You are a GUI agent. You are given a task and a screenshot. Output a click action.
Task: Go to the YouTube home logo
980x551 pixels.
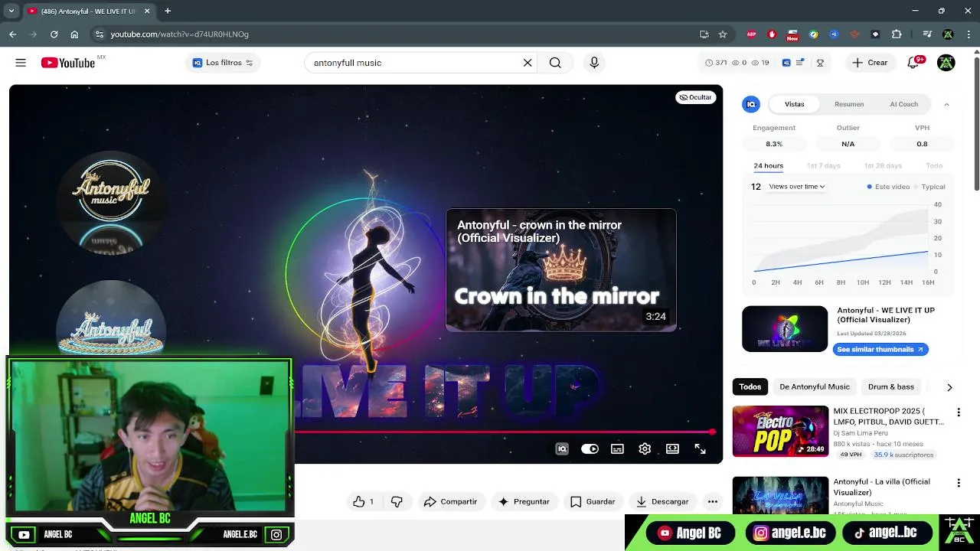(68, 63)
